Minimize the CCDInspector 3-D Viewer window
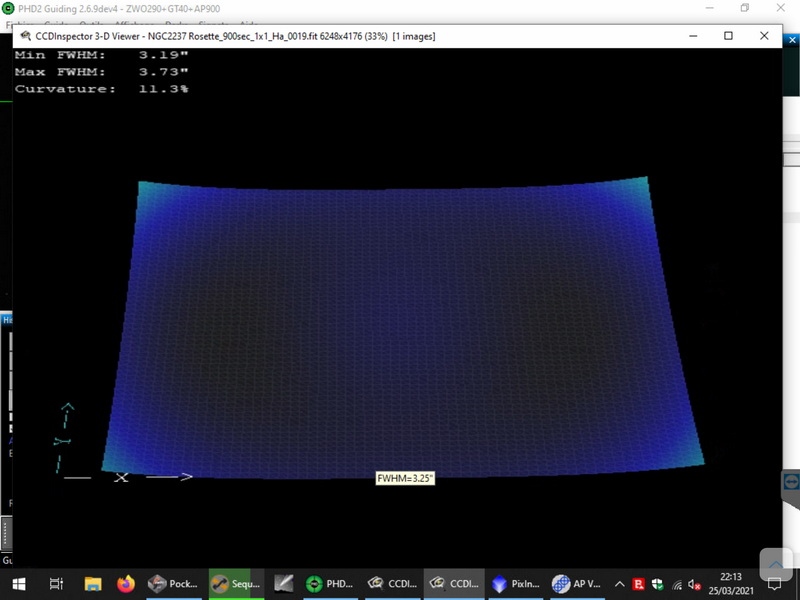This screenshot has height=600, width=800. [693, 36]
